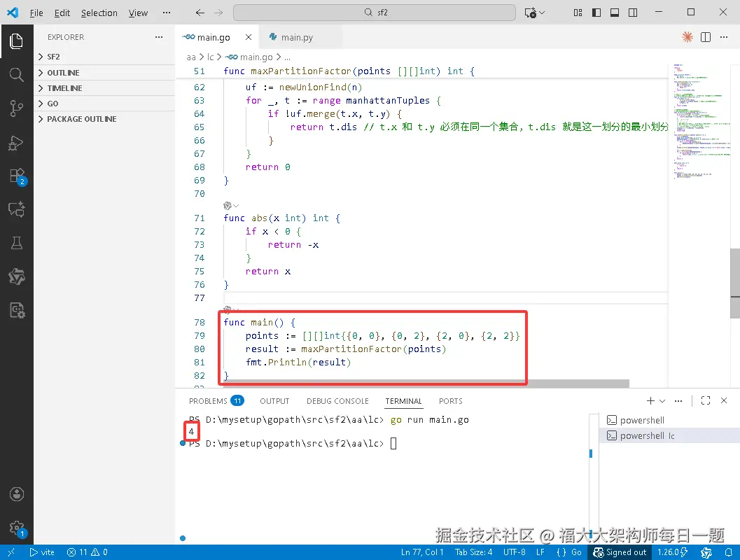Click Tab Size: 4 in status bar

click(x=473, y=552)
